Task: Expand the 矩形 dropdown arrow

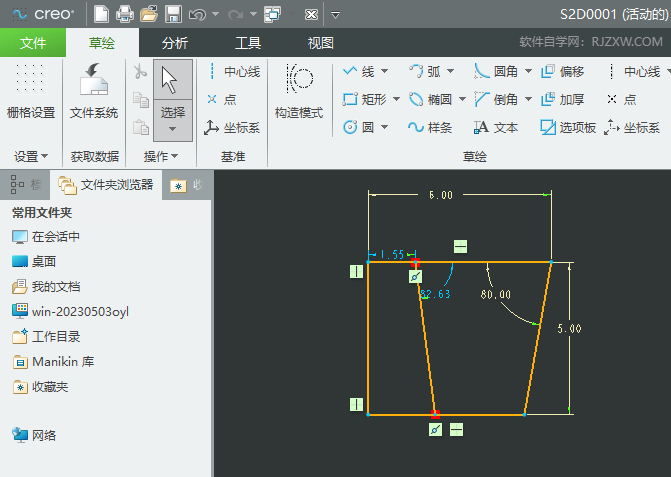Action: pos(396,99)
